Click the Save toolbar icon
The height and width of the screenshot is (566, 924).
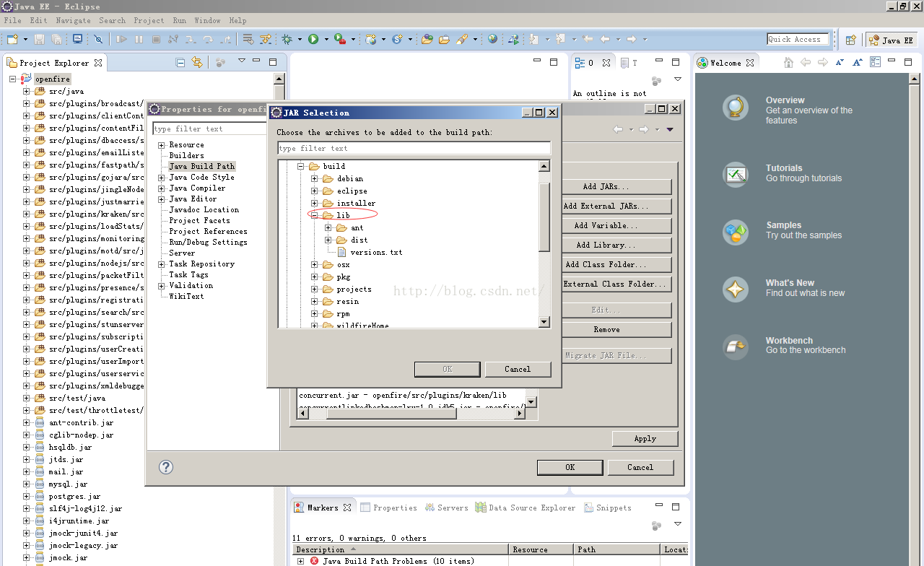click(x=39, y=39)
